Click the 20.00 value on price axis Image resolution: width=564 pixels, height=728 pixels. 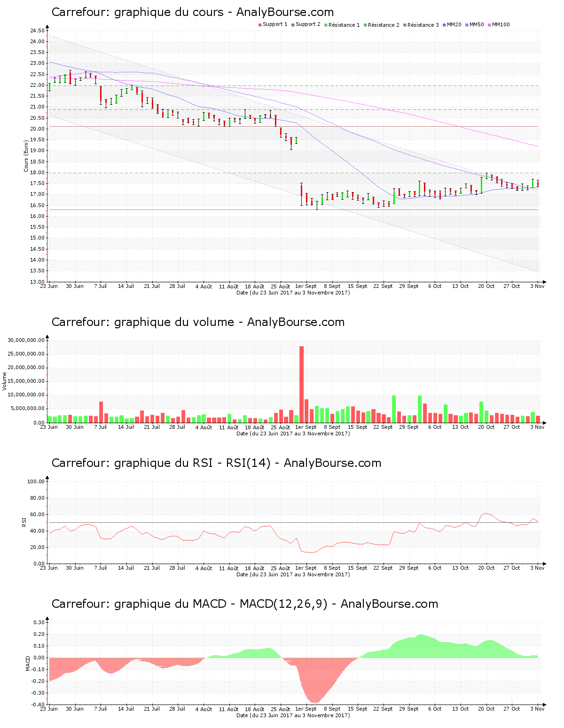(38, 129)
